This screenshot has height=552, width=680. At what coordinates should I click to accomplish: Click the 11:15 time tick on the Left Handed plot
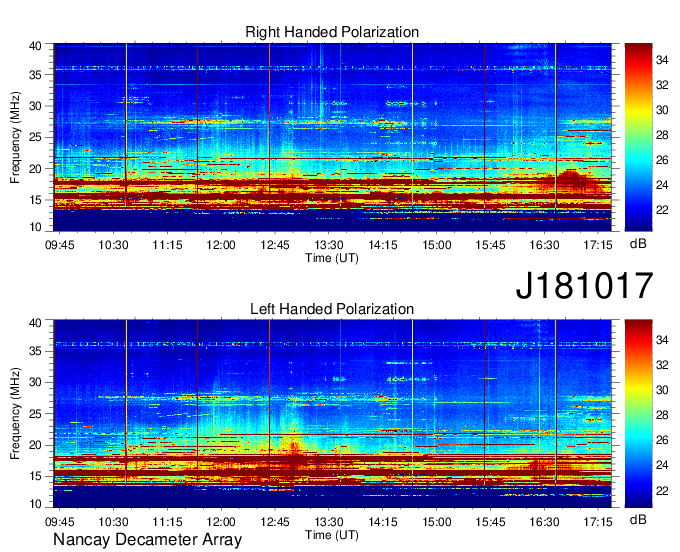click(167, 522)
